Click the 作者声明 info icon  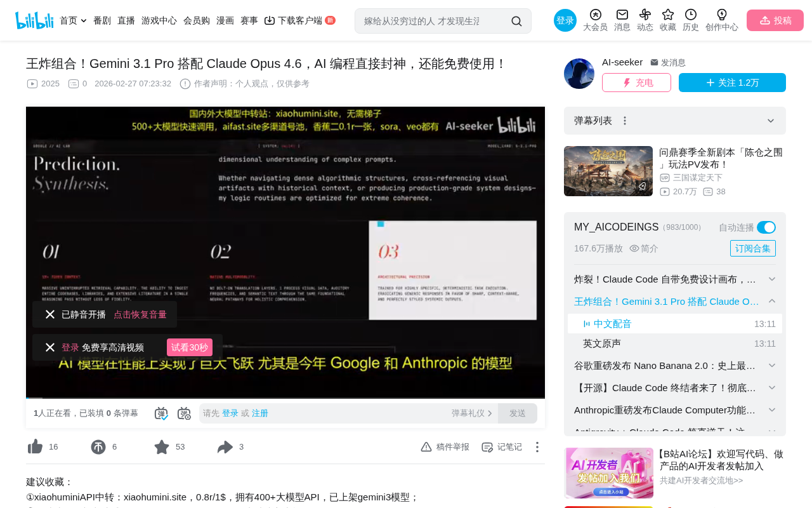pos(185,84)
